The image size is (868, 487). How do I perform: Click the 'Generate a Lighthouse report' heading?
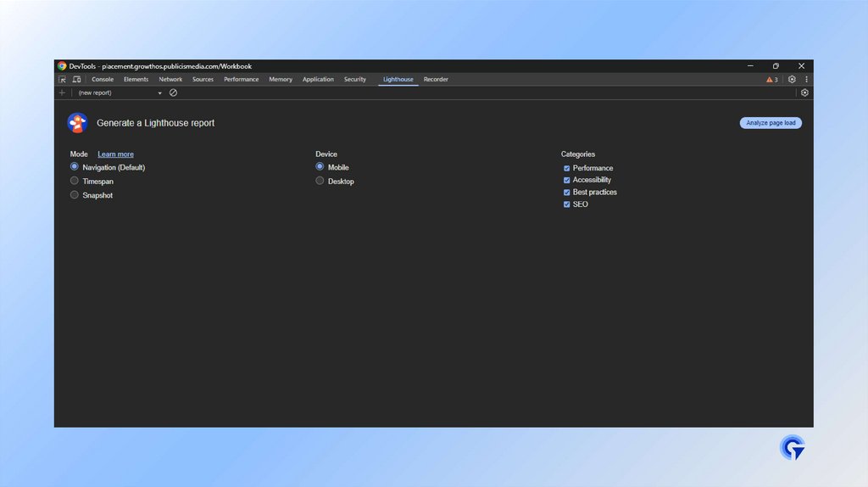156,123
